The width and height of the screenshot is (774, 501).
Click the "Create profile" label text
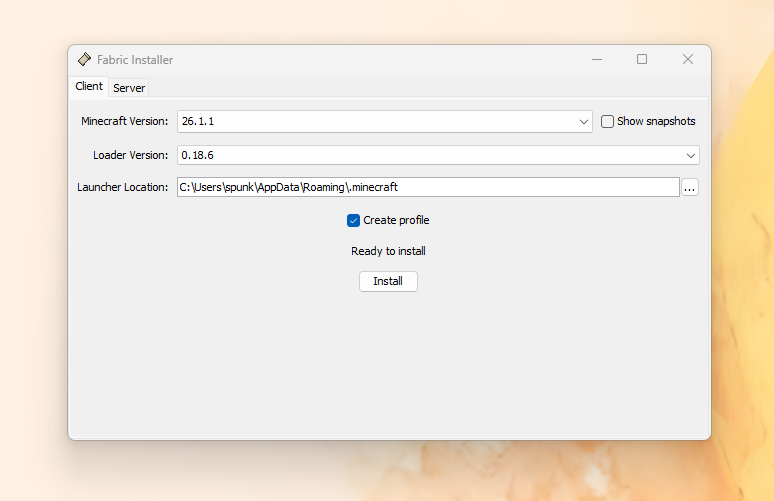click(x=396, y=220)
